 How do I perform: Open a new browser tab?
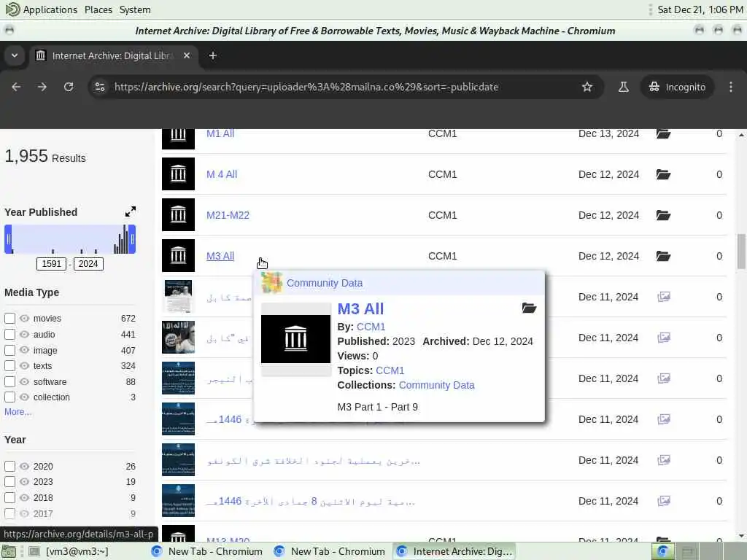pos(212,55)
